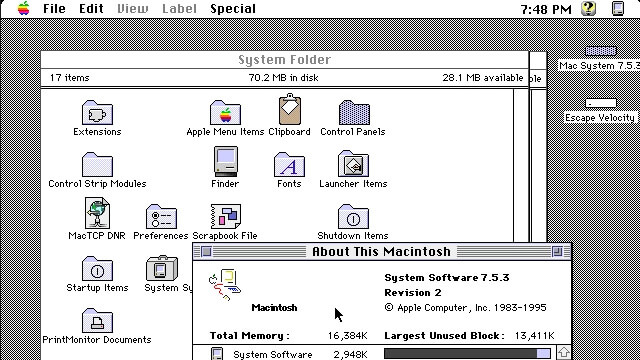
Task: Select the Mac System 7.5.3 disk icon
Action: coord(600,51)
